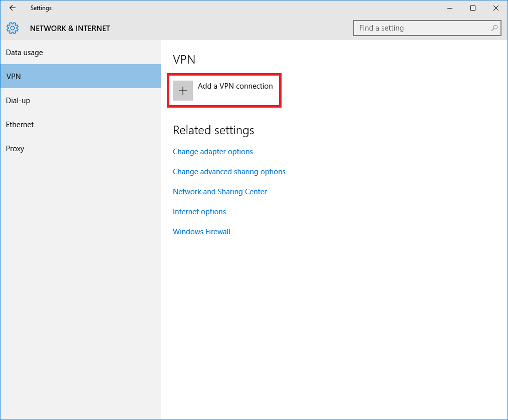The height and width of the screenshot is (420, 508).
Task: Click the Add a VPN connection label
Action: 235,86
